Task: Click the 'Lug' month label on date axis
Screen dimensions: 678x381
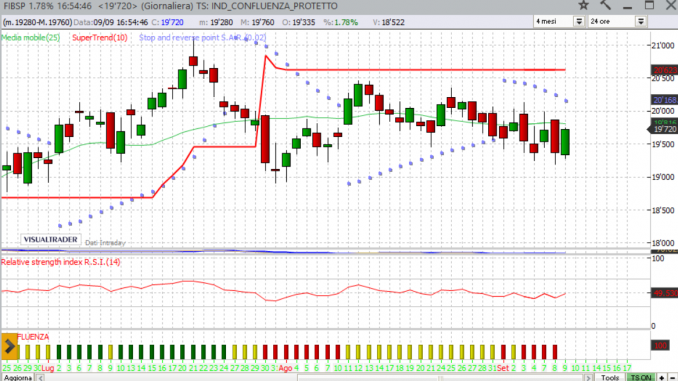Action: 48,368
